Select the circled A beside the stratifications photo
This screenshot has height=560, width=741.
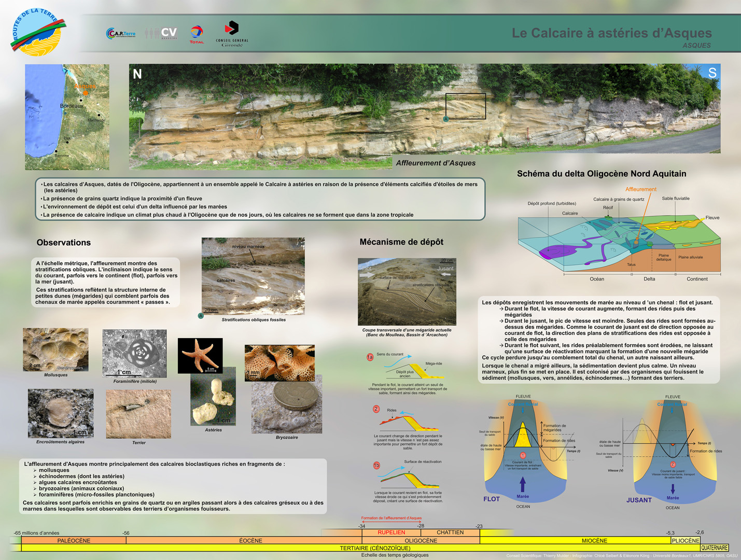tap(201, 316)
